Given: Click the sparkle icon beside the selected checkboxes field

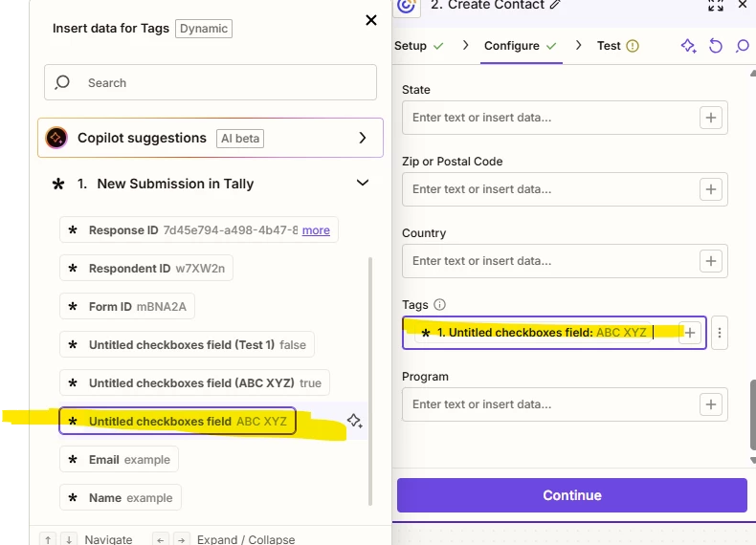Looking at the screenshot, I should [x=354, y=421].
